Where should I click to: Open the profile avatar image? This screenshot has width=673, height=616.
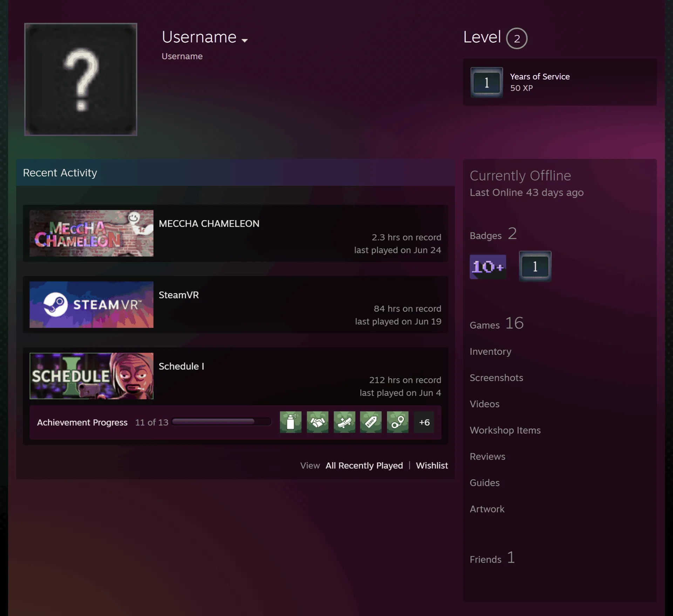81,79
